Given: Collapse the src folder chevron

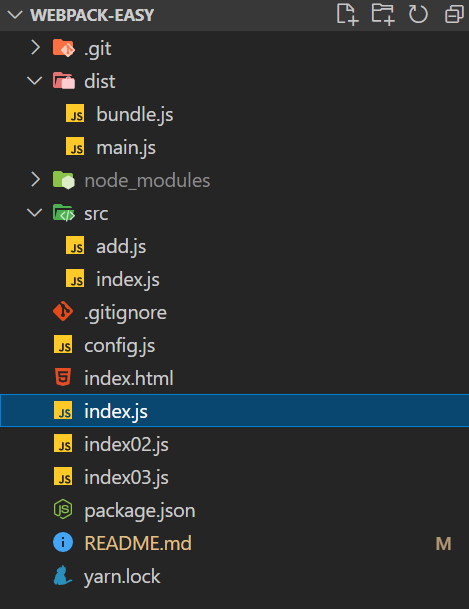Looking at the screenshot, I should [35, 213].
